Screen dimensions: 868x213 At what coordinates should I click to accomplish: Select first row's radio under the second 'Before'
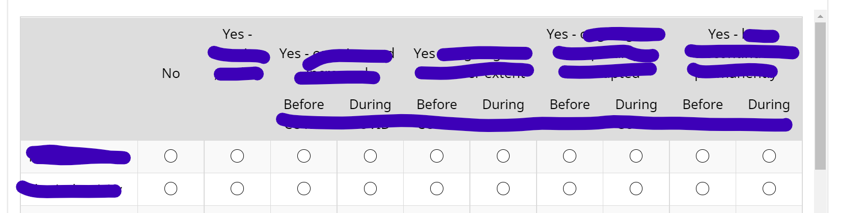437,156
